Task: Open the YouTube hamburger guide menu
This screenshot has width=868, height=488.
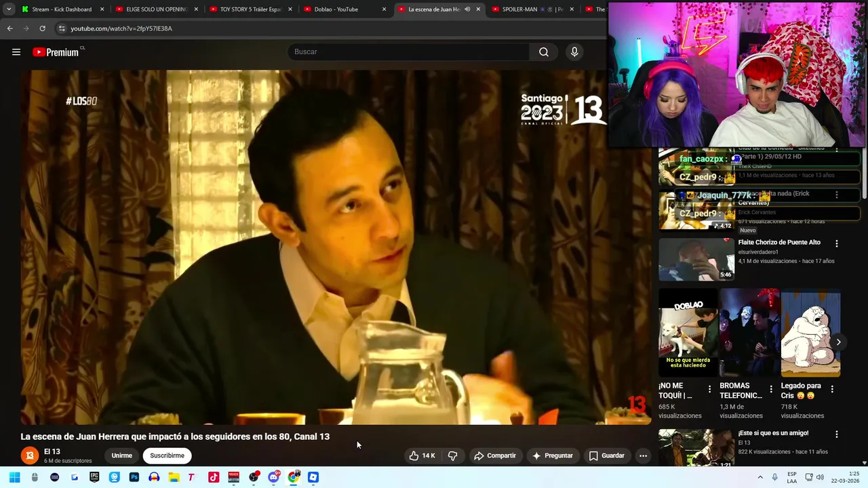Action: (x=16, y=52)
